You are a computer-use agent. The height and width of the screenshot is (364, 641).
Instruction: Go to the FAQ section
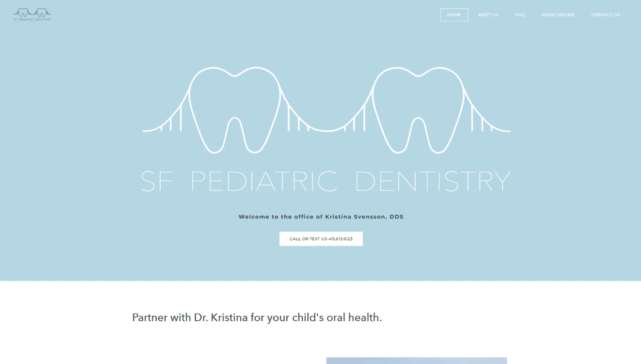pyautogui.click(x=520, y=15)
